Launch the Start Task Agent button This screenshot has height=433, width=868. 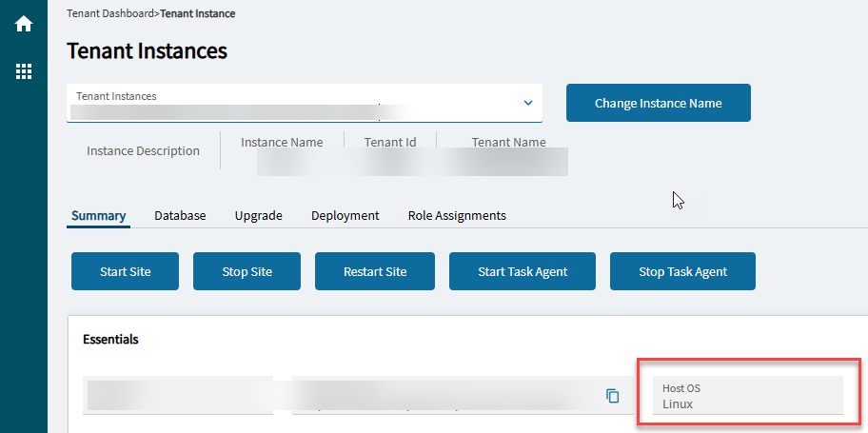pos(523,271)
